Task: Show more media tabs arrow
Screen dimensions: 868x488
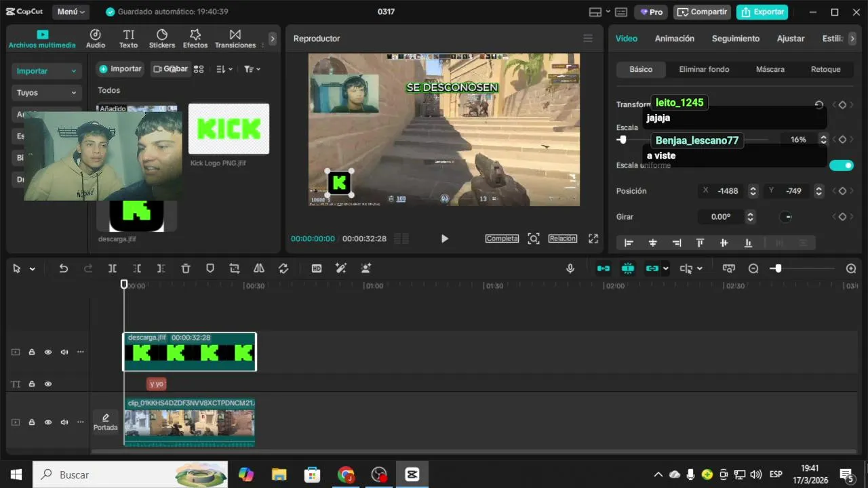Action: pos(273,39)
